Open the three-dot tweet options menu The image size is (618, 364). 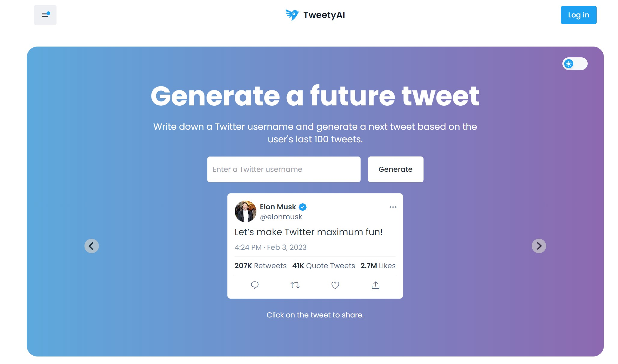[x=393, y=207]
